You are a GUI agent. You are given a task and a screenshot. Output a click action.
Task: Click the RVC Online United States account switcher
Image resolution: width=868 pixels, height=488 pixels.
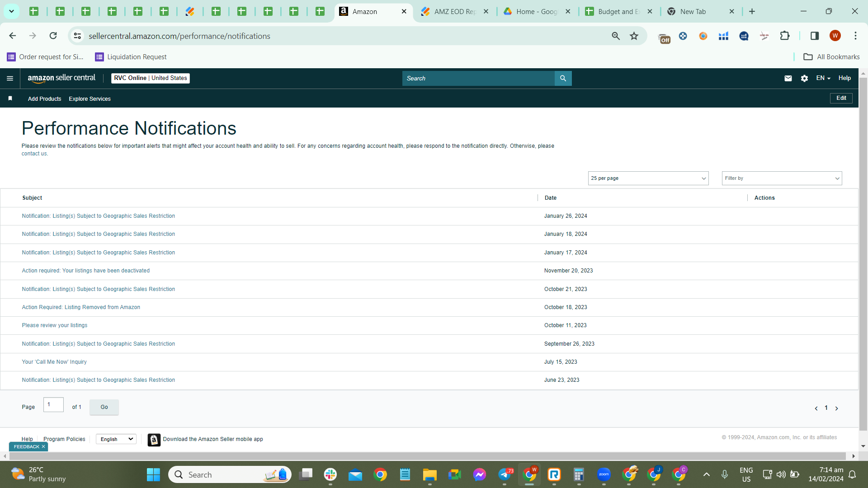[x=151, y=78]
